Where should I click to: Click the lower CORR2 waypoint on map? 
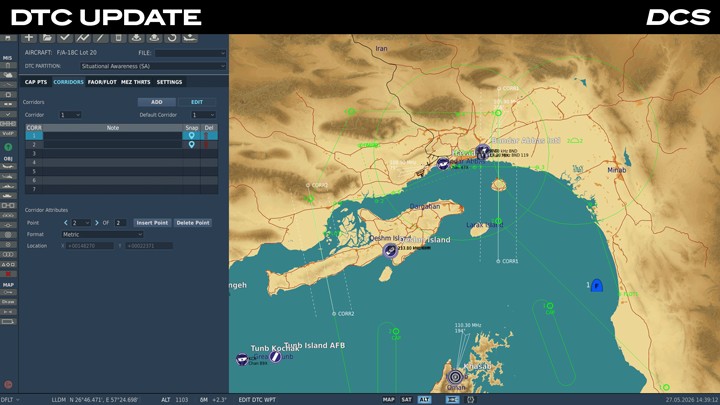click(334, 314)
